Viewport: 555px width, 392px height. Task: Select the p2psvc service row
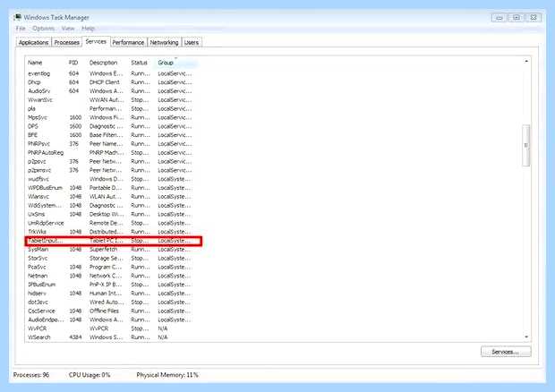pyautogui.click(x=110, y=161)
